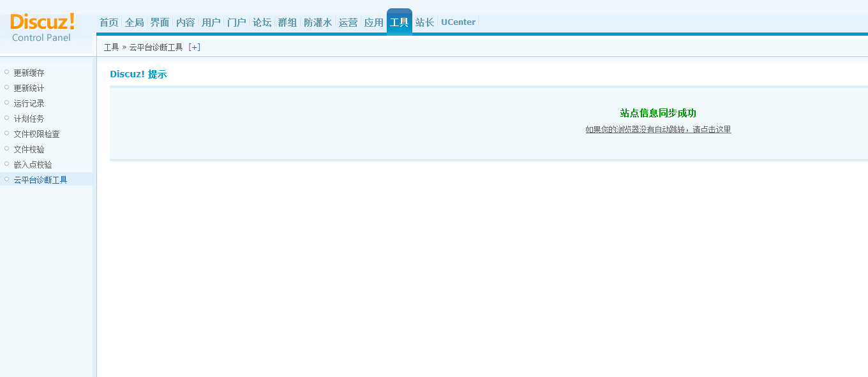Open 文件权限检查 in the sidebar
This screenshot has height=377, width=868.
click(x=37, y=134)
